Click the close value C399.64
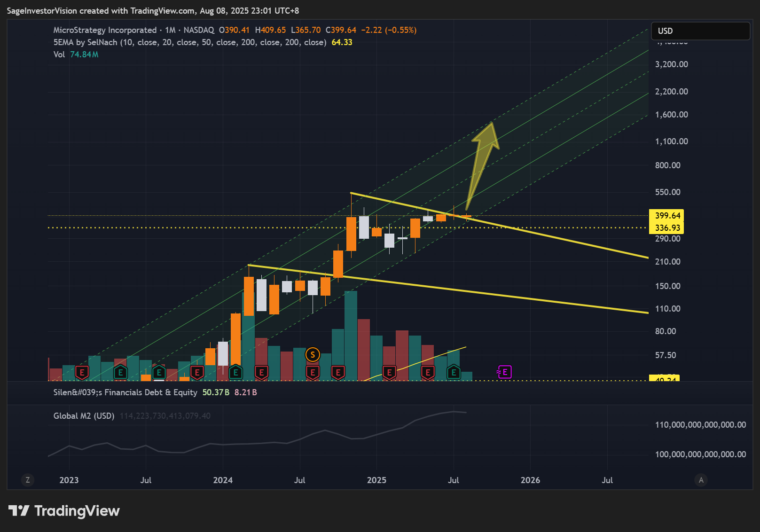The image size is (760, 532). (x=341, y=30)
